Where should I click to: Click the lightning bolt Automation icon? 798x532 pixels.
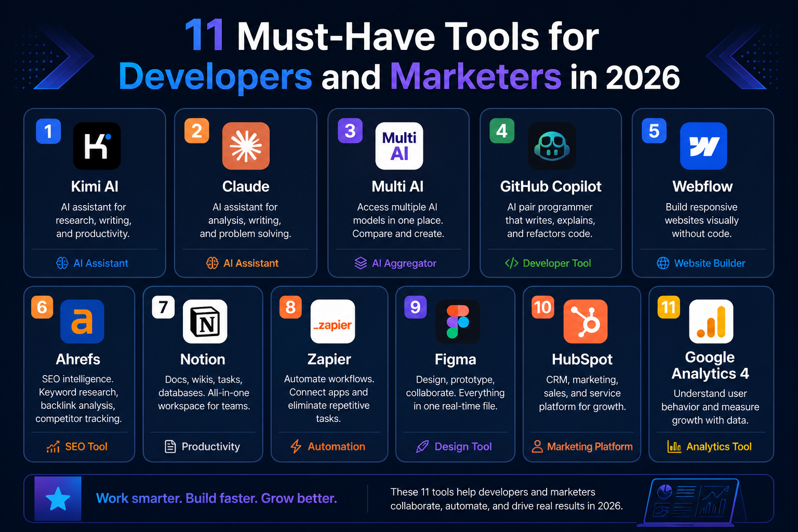click(x=296, y=446)
